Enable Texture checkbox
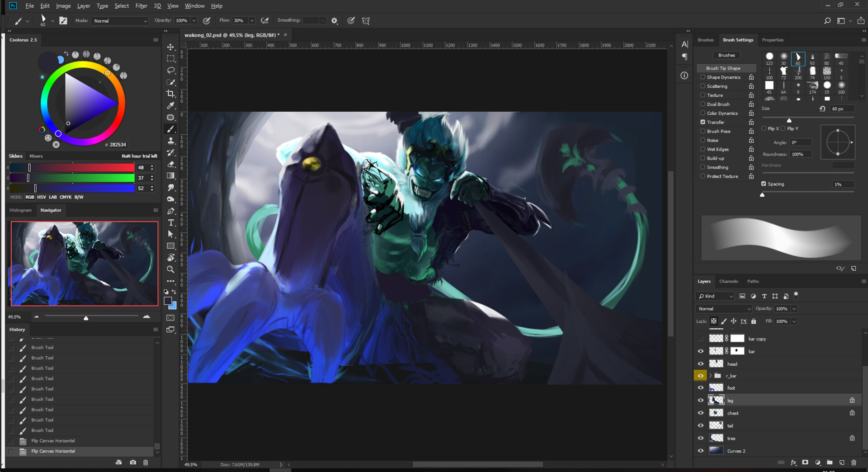Viewport: 868px width, 472px height. click(703, 95)
